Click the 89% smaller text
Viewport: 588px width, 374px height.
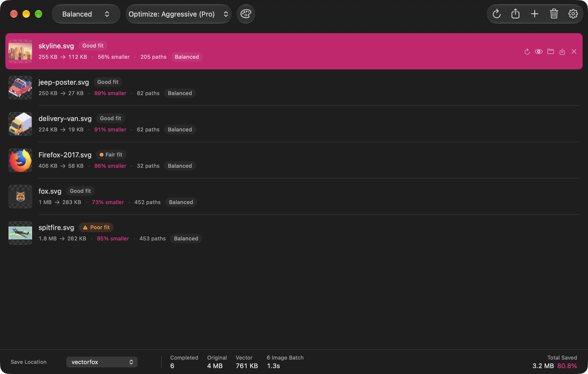click(x=110, y=93)
